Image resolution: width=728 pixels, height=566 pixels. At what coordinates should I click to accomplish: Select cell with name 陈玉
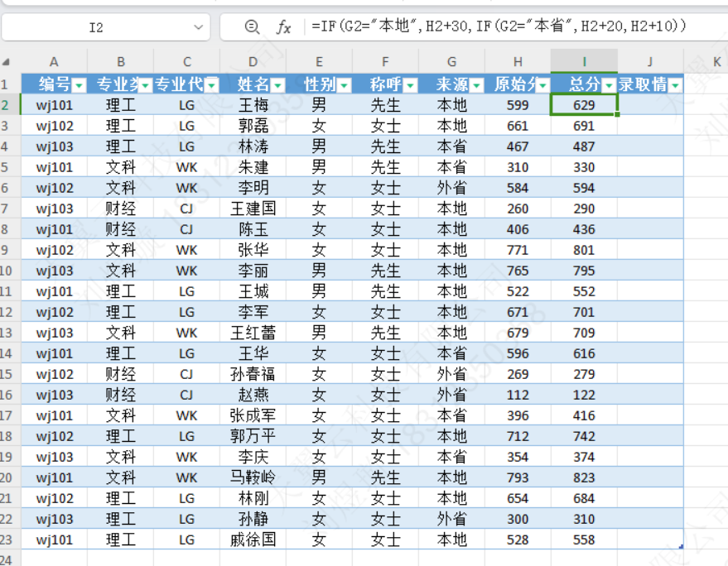tap(253, 229)
